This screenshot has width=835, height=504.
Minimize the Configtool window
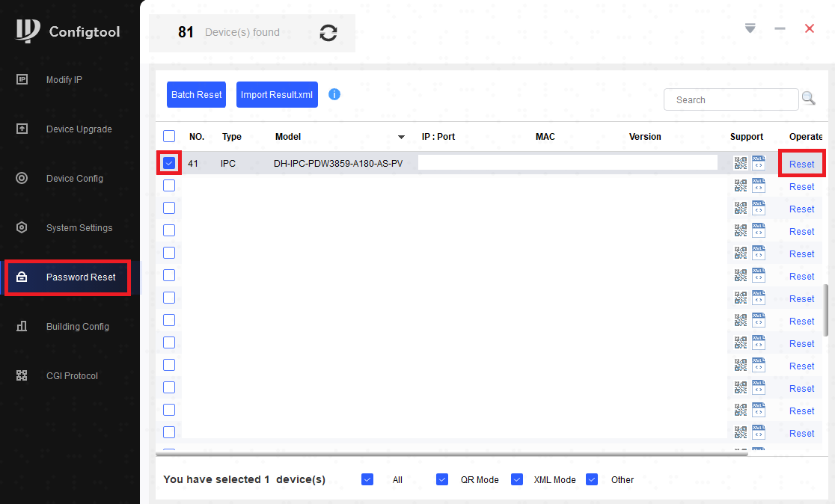pyautogui.click(x=780, y=28)
